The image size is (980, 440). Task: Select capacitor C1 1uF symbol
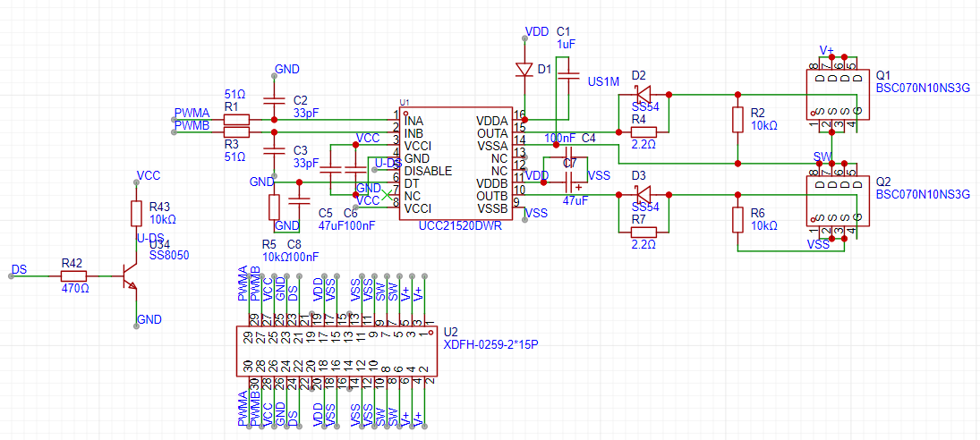[x=568, y=75]
